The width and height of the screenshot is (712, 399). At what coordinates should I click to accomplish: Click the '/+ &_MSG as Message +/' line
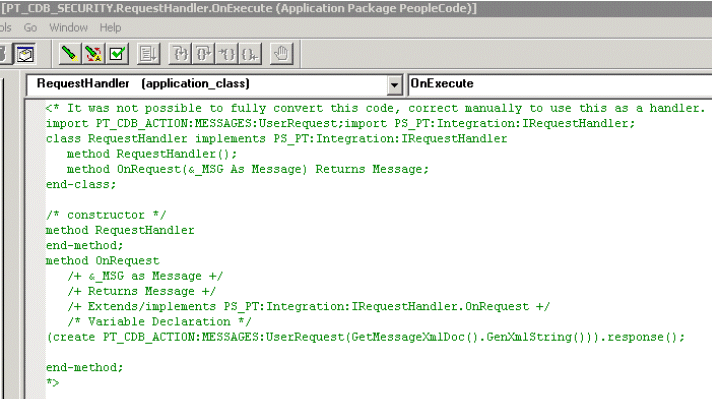point(145,276)
